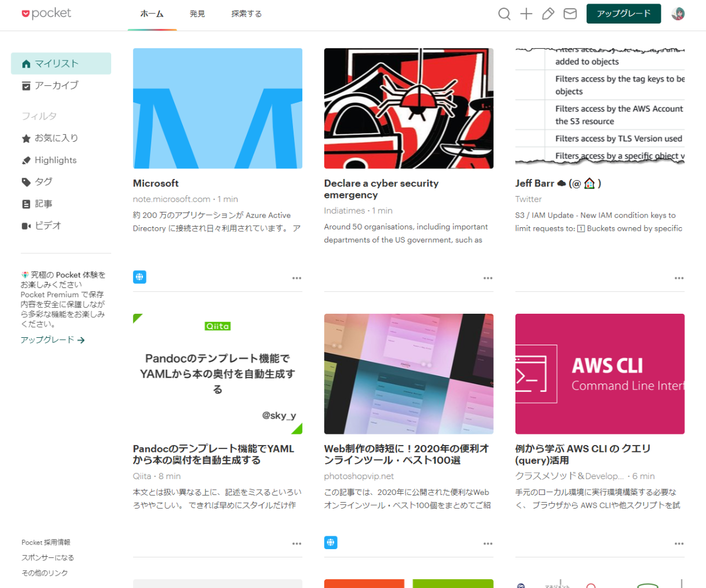Click the article icon beside 記事
The image size is (706, 588).
(26, 204)
